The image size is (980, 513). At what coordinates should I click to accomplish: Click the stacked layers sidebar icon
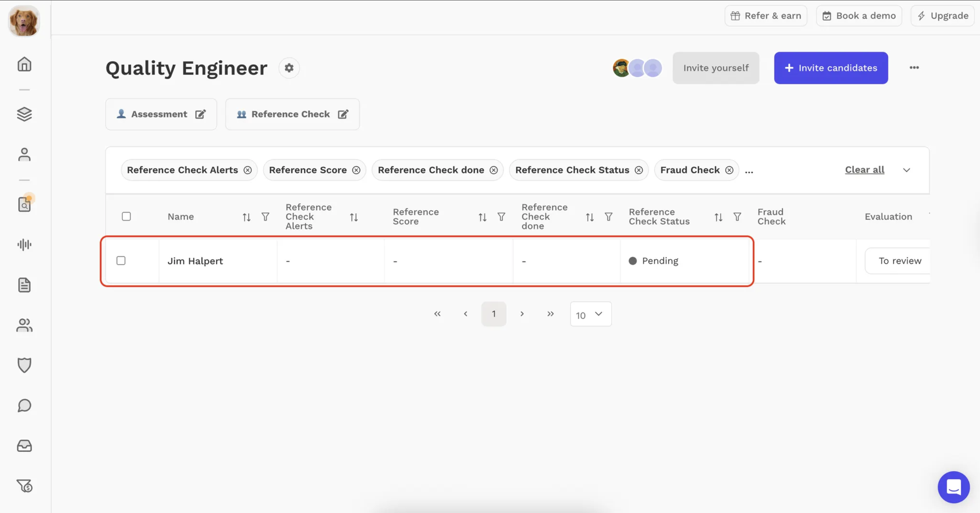[24, 114]
